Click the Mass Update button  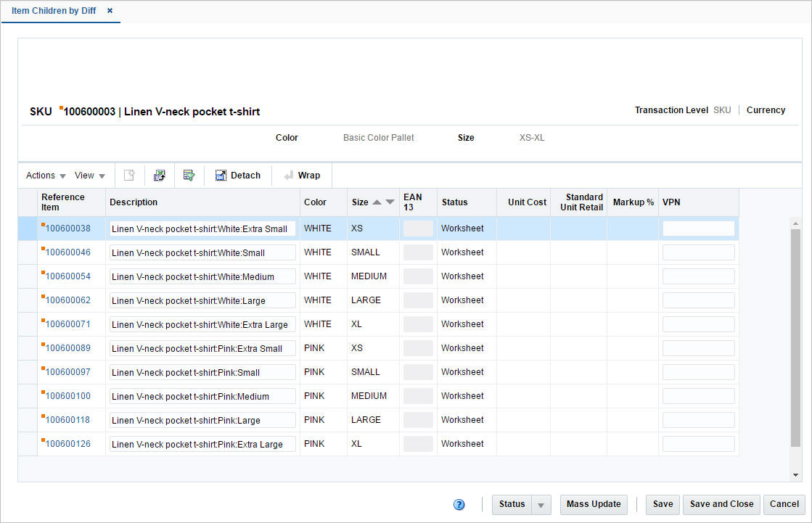(x=594, y=504)
